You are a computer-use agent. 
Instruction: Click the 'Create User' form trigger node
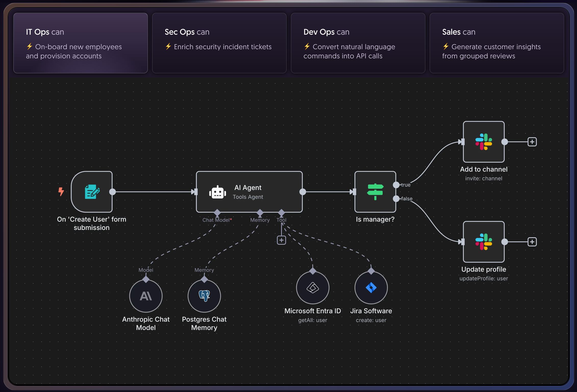tap(92, 192)
